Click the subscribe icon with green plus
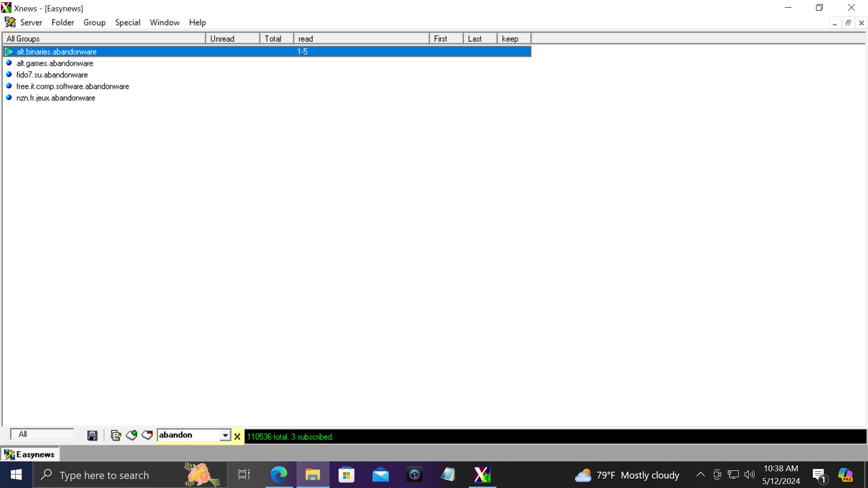The height and width of the screenshot is (488, 868). point(132,436)
